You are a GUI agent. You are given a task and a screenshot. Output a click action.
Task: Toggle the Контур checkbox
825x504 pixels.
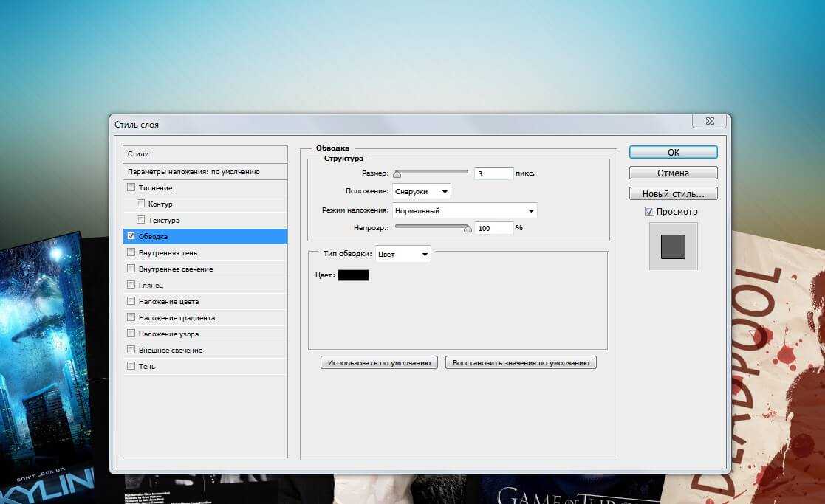point(141,204)
